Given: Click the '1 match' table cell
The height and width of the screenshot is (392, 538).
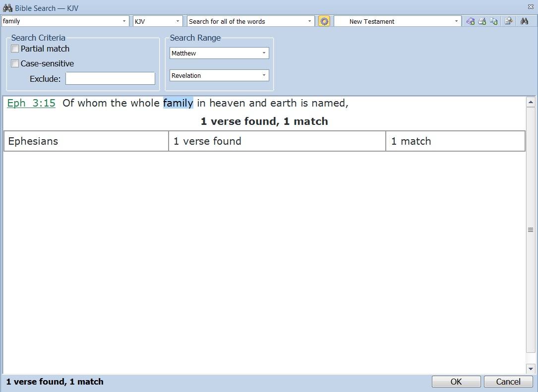Looking at the screenshot, I should [x=455, y=141].
